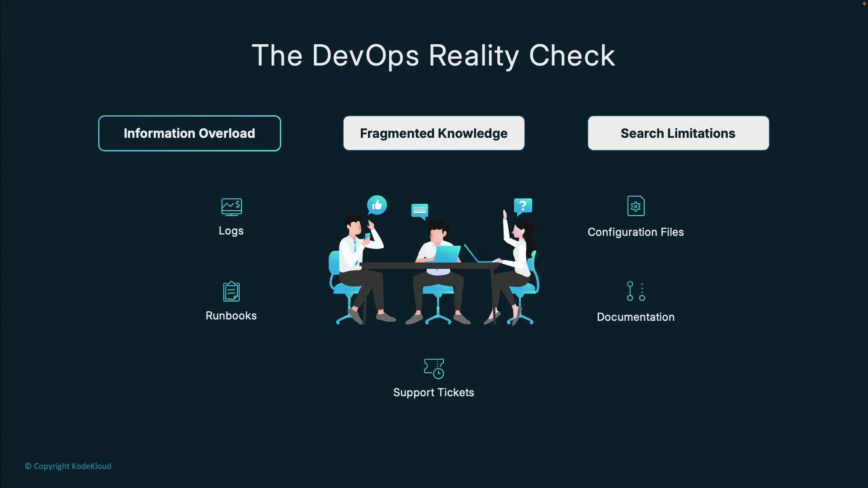Click the team meeting illustration
The height and width of the screenshot is (488, 868).
(434, 260)
